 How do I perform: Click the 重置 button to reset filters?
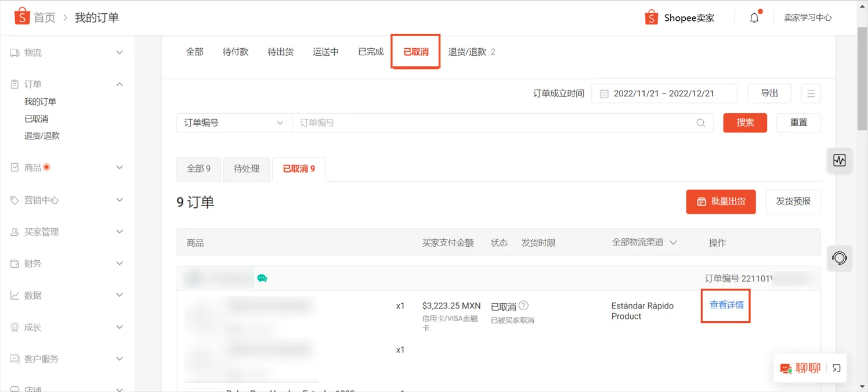point(798,123)
